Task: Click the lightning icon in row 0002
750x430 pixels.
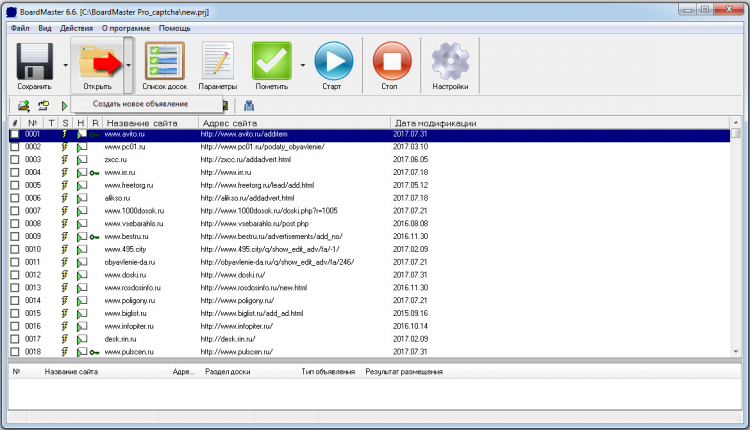Action: point(64,147)
